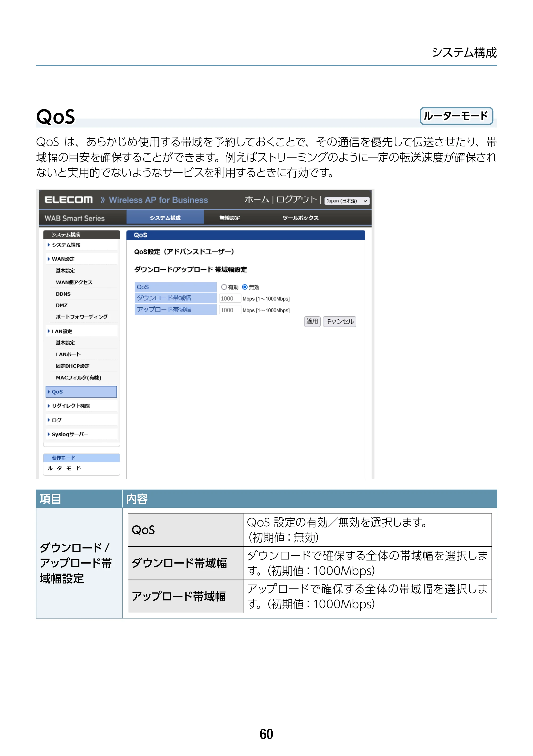This screenshot has width=533, height=756.
Task: Click the アップロード帯域幅 input field
Action: [230, 310]
